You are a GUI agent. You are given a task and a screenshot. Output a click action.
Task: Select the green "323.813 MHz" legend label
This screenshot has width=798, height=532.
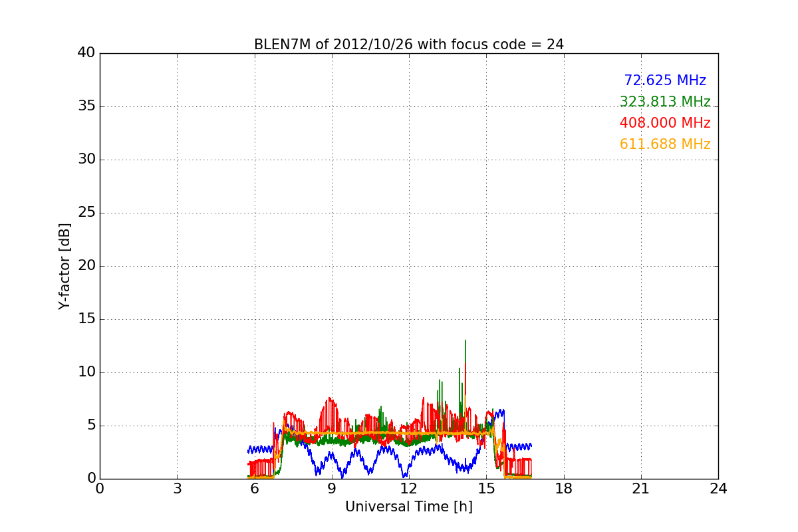[x=665, y=102]
